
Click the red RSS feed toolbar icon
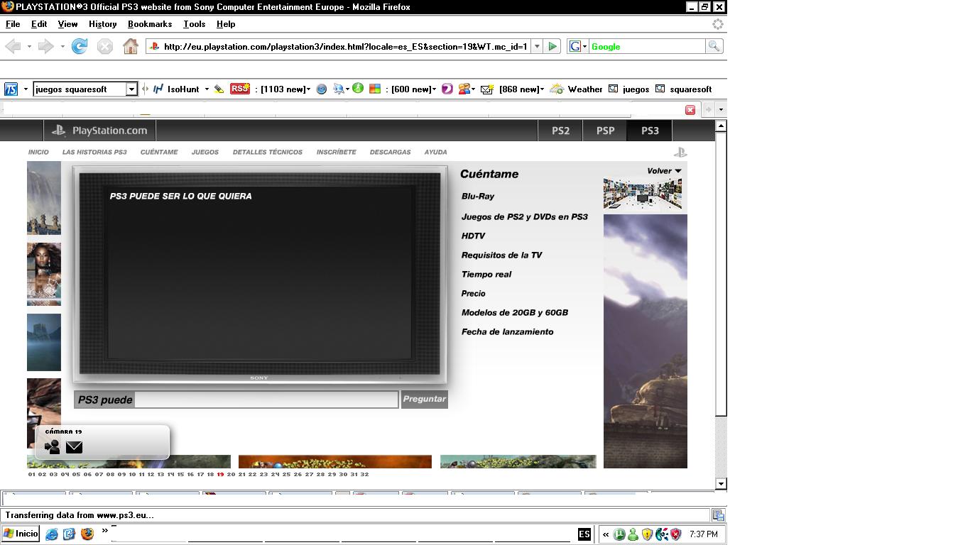(240, 89)
